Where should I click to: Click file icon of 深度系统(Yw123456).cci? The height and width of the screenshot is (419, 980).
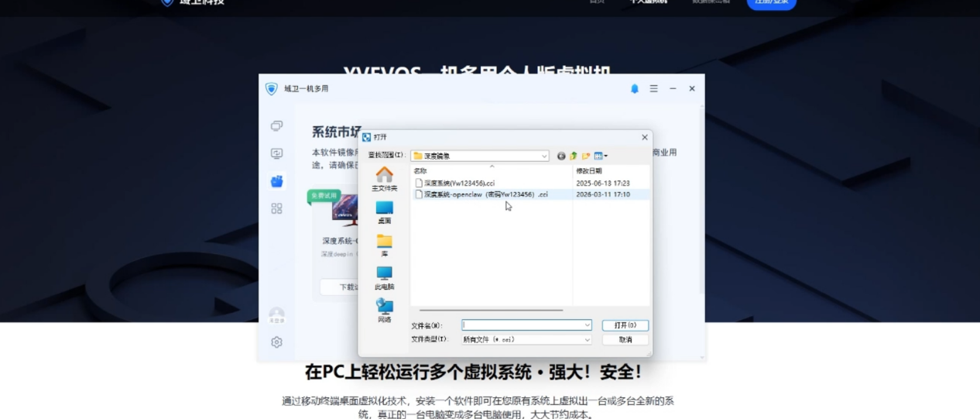click(x=419, y=183)
